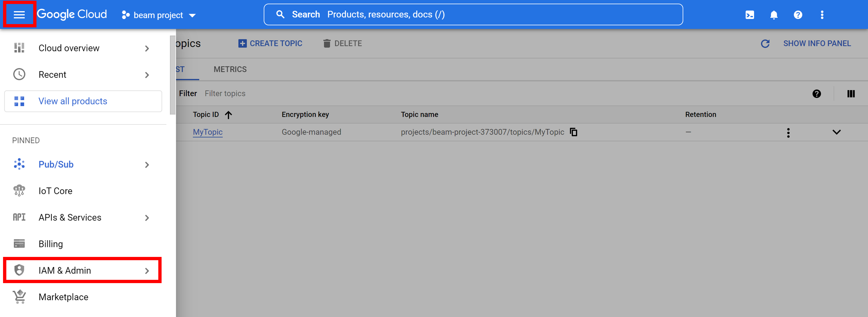Image resolution: width=868 pixels, height=317 pixels.
Task: Open column display options icon
Action: tap(851, 94)
